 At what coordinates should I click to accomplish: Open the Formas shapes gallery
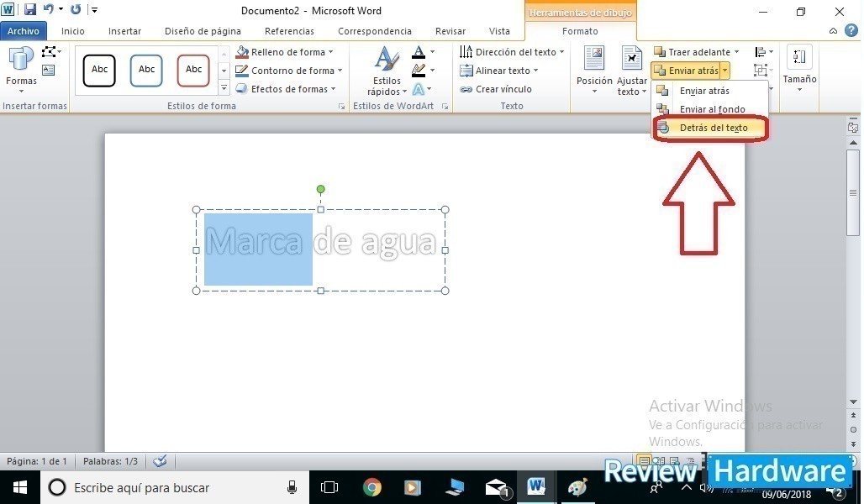tap(21, 70)
